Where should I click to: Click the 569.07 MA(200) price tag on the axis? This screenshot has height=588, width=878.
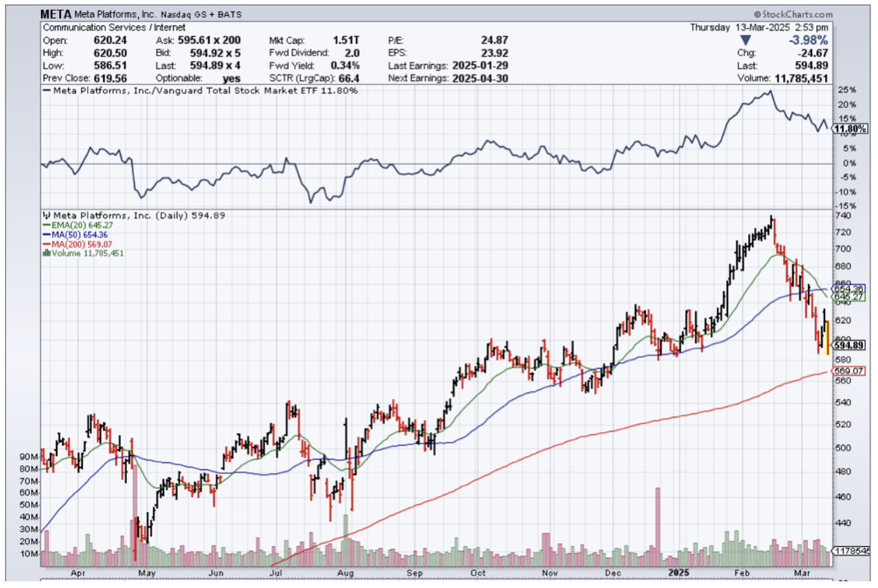(x=849, y=371)
